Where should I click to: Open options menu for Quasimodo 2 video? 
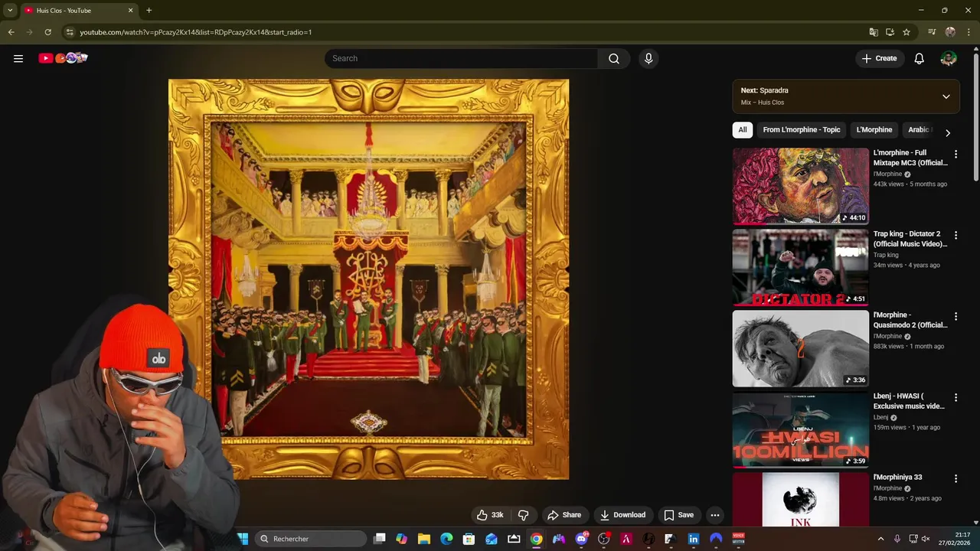pos(955,317)
